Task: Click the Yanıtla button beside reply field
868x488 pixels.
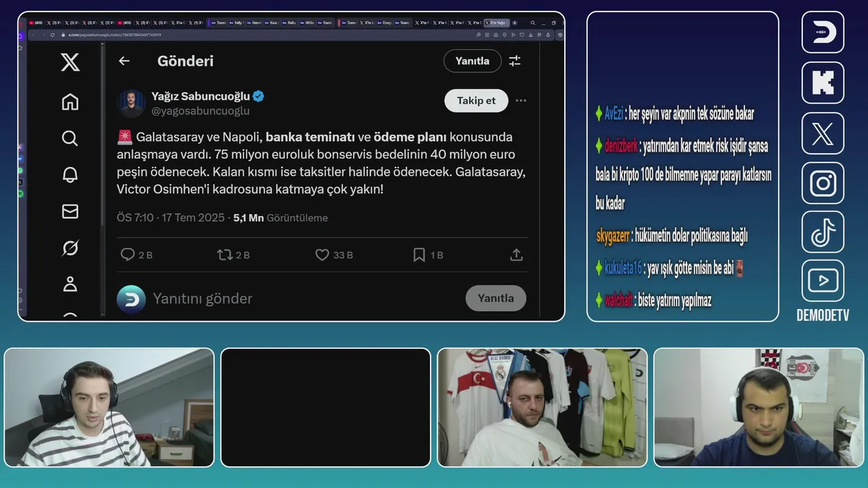Action: click(496, 298)
